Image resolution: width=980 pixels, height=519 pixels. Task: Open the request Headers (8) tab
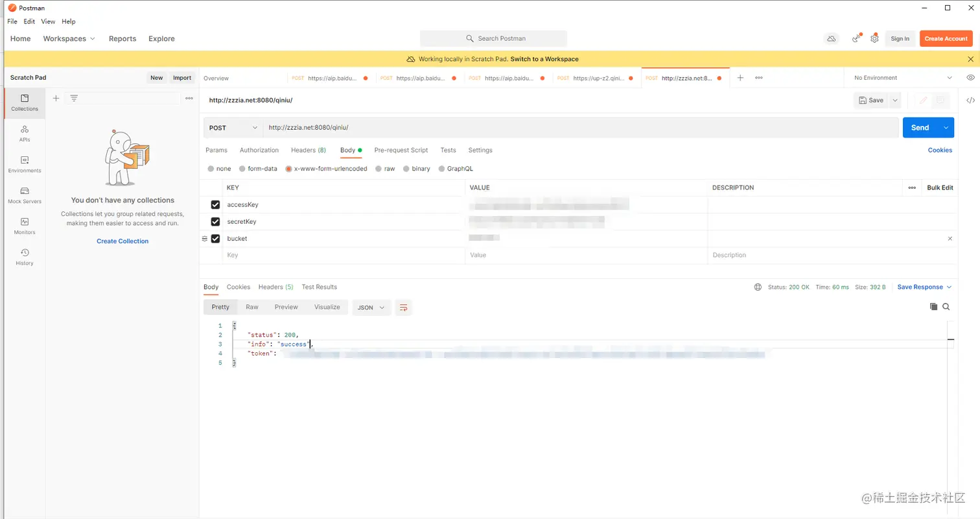(x=309, y=150)
